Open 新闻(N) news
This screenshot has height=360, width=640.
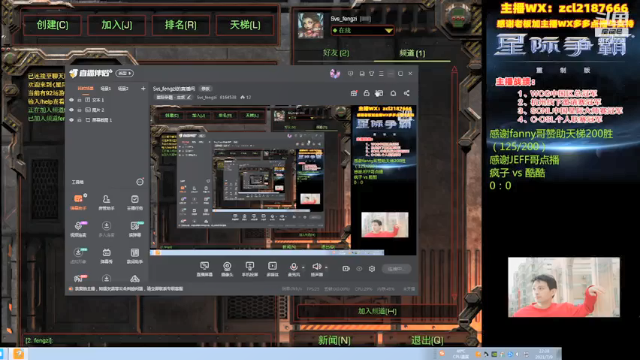334,340
